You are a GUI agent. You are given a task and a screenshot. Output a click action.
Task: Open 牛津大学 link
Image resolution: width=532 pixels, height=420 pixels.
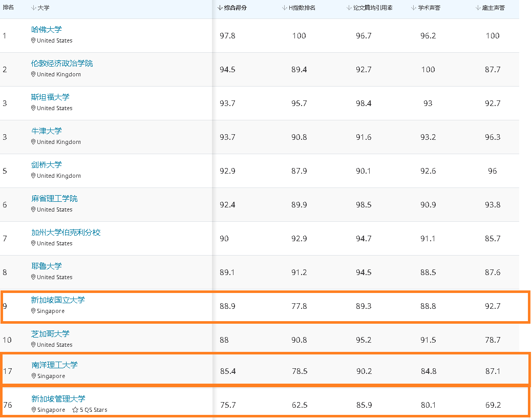(x=47, y=131)
